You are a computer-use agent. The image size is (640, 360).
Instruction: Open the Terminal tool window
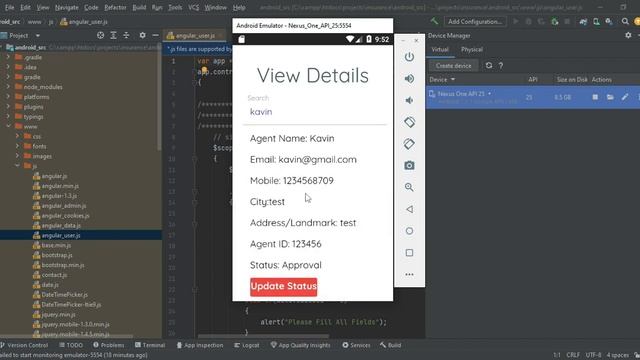point(150,345)
